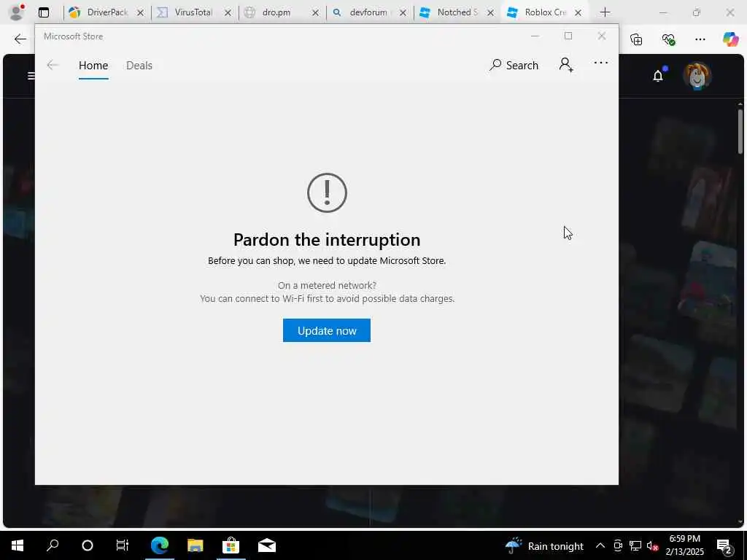The width and height of the screenshot is (747, 560).
Task: Click the Edge page scrollbar thumb
Action: 740,131
